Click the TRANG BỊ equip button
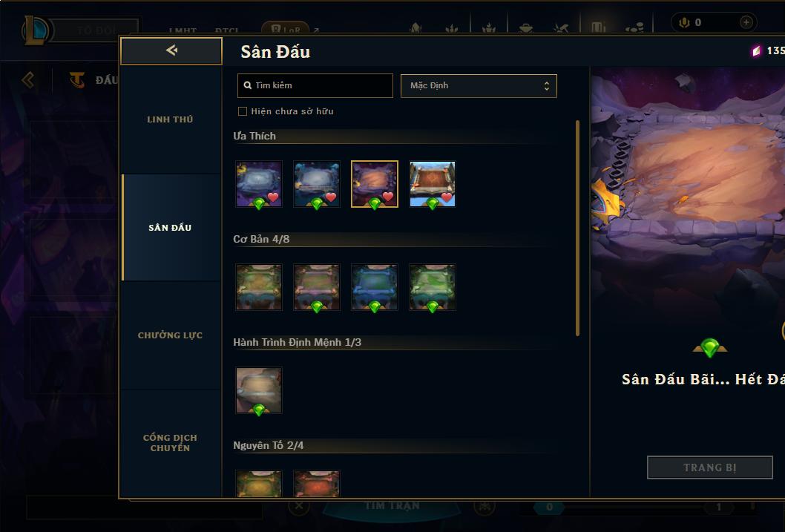This screenshot has height=532, width=785. coord(709,467)
